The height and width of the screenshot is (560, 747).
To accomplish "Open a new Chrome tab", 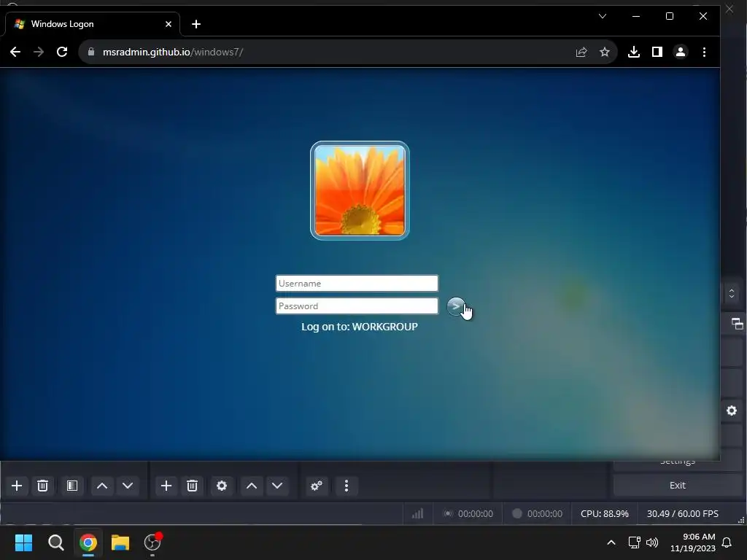I will pos(196,24).
